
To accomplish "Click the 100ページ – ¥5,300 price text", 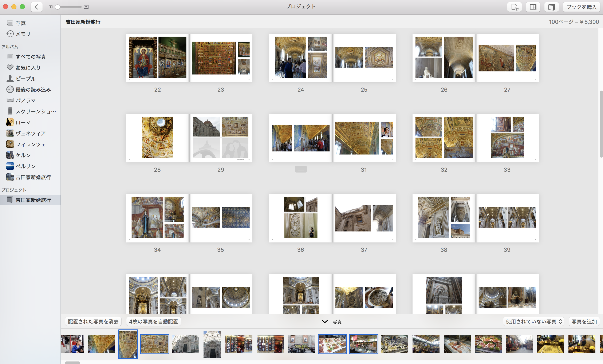I will pyautogui.click(x=574, y=22).
